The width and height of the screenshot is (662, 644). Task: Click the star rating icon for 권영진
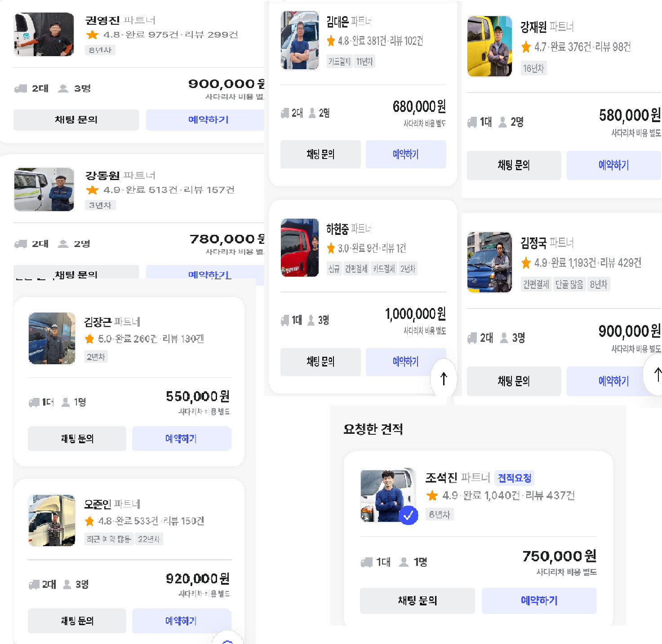pyautogui.click(x=93, y=35)
